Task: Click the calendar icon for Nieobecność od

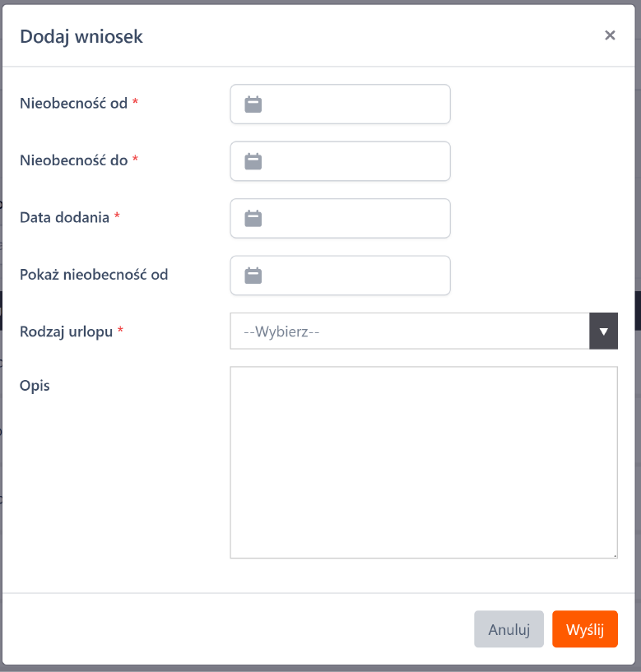Action: click(x=253, y=104)
